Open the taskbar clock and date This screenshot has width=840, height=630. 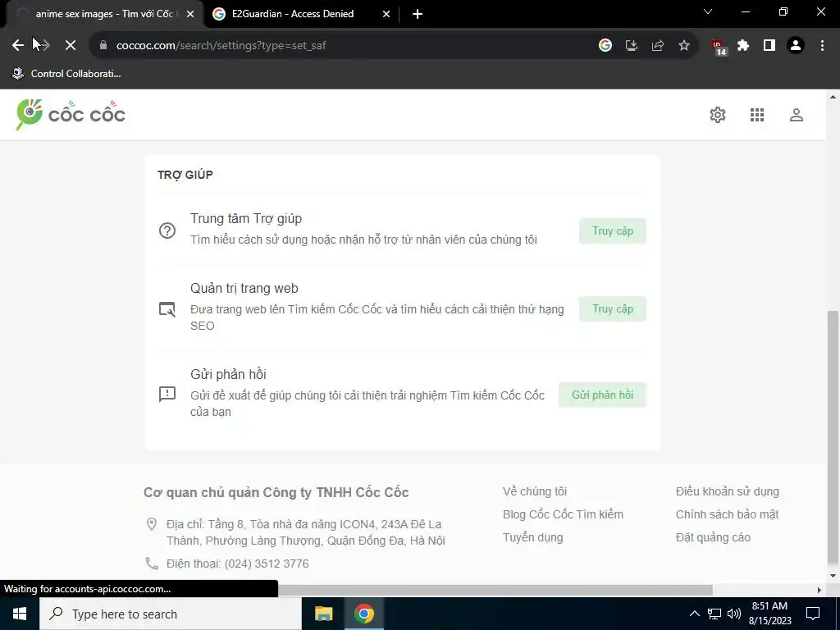pos(769,614)
